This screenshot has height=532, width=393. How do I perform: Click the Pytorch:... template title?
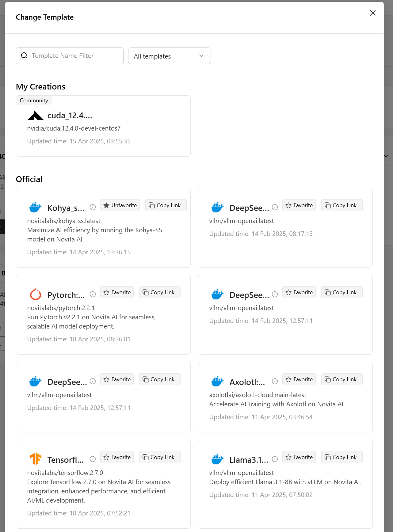click(66, 295)
